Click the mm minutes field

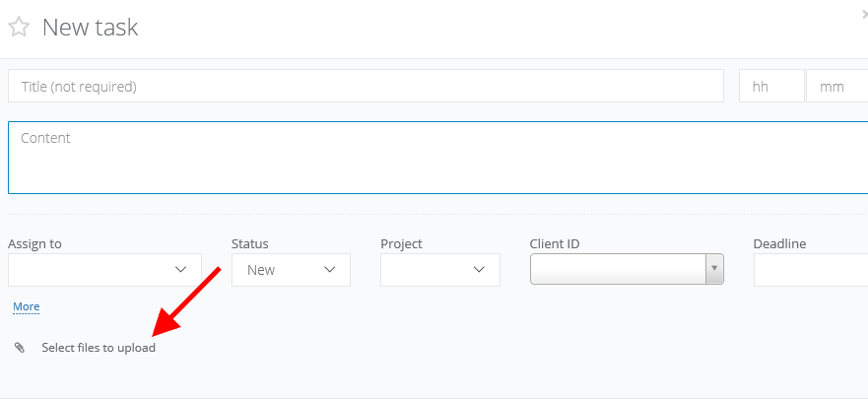coord(835,87)
